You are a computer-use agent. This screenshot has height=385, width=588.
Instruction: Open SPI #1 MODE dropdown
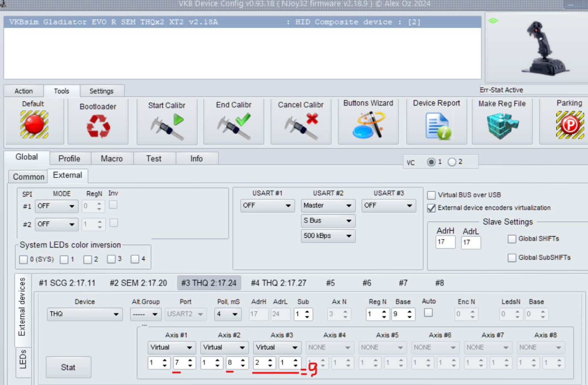tap(56, 206)
